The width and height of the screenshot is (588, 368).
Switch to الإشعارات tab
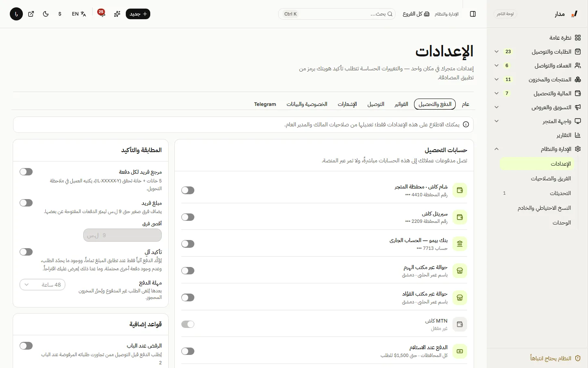(x=347, y=104)
